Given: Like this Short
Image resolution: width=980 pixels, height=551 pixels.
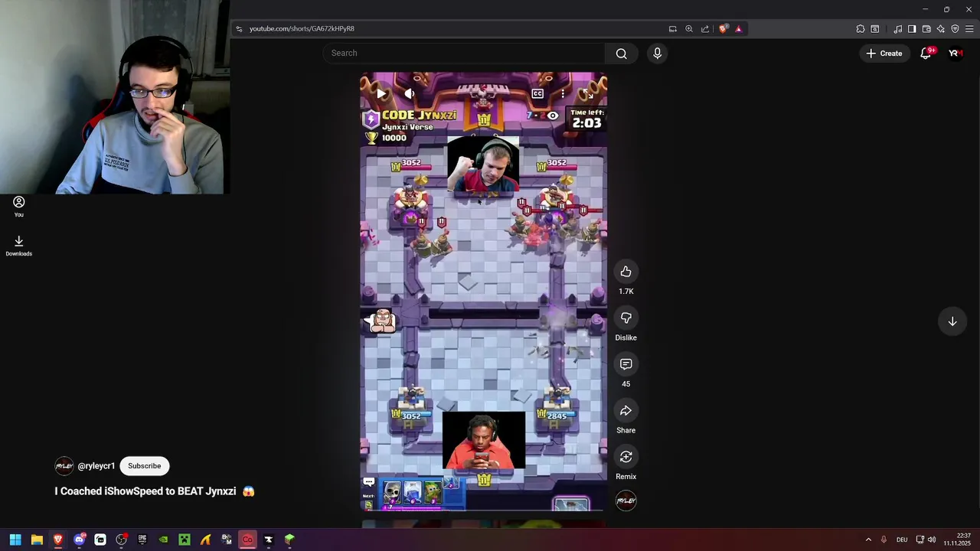Looking at the screenshot, I should click(626, 272).
